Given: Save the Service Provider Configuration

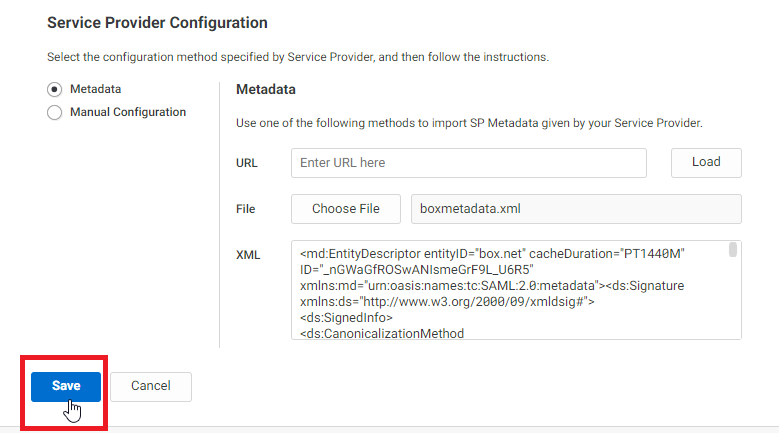Looking at the screenshot, I should pos(66,386).
